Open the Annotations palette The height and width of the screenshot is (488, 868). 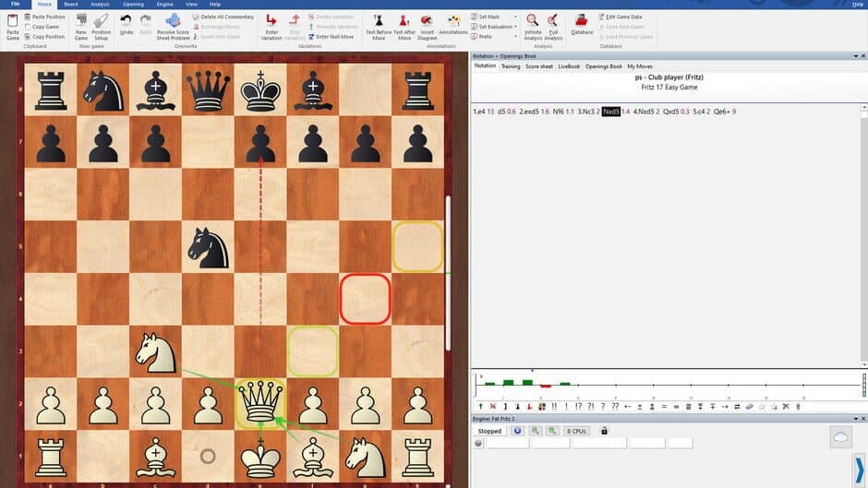click(453, 24)
